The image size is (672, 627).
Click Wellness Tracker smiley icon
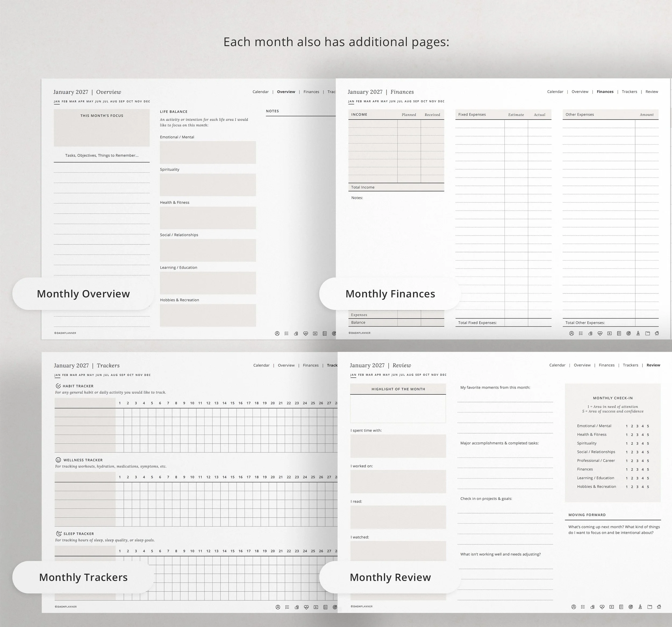point(58,460)
